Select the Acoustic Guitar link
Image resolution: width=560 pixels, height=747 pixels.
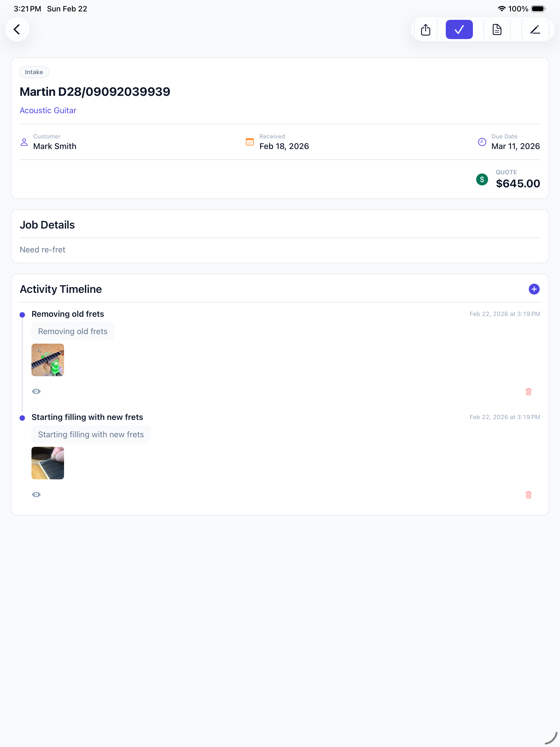(x=48, y=110)
